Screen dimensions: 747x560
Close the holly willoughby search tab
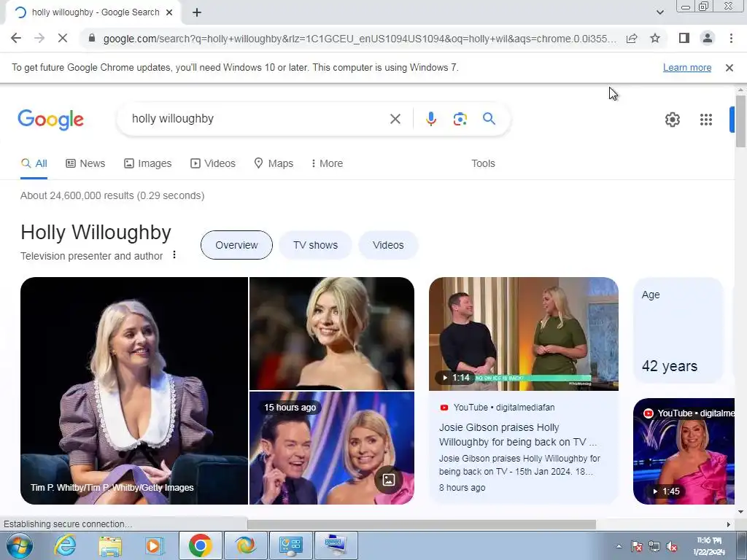point(169,12)
